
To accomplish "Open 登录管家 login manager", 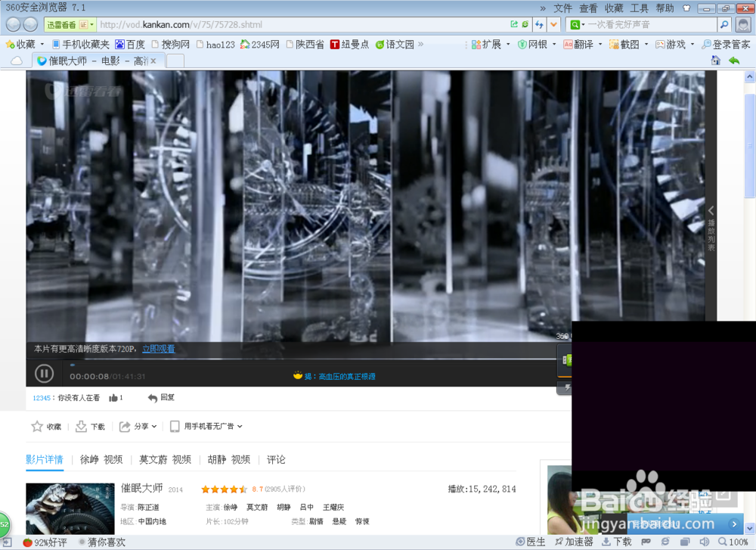I will (x=726, y=45).
